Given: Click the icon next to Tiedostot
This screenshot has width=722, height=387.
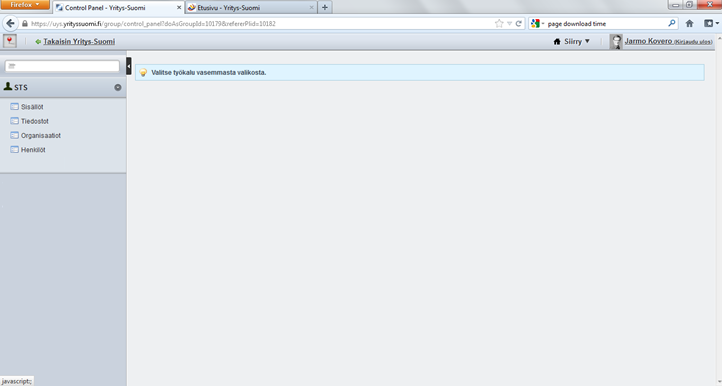Looking at the screenshot, I should pos(14,121).
